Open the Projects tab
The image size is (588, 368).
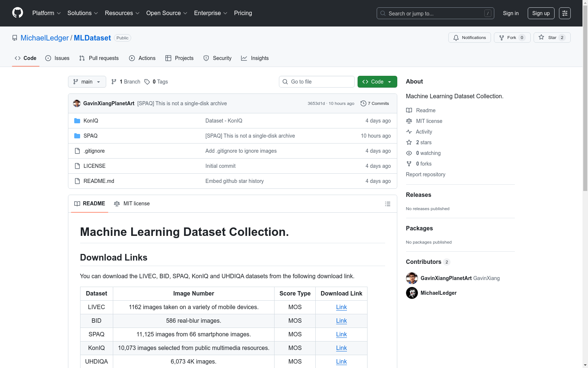click(x=179, y=58)
